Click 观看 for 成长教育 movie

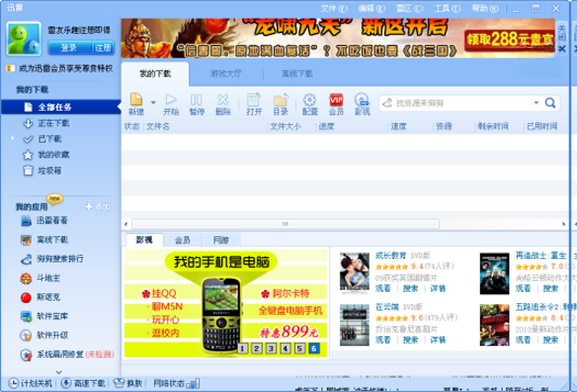tap(383, 289)
